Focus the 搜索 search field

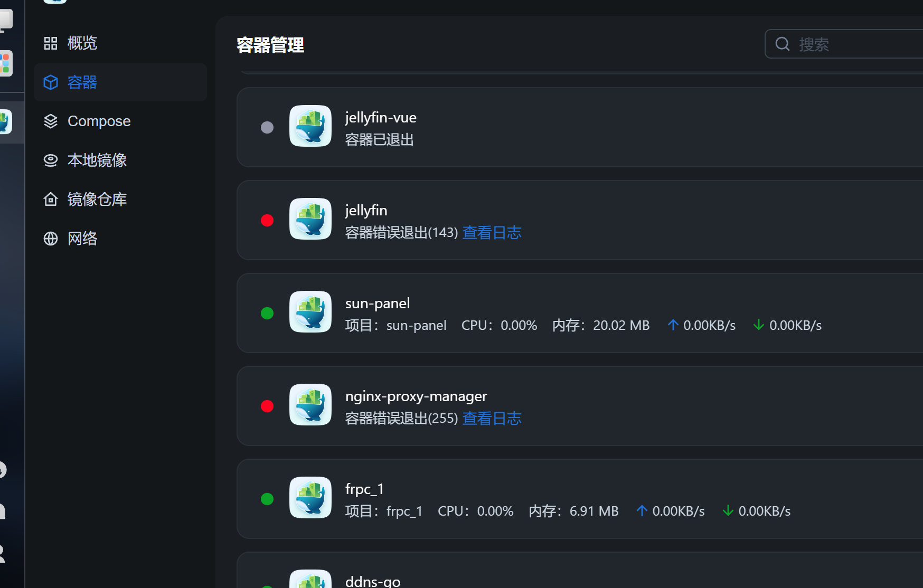tap(845, 44)
